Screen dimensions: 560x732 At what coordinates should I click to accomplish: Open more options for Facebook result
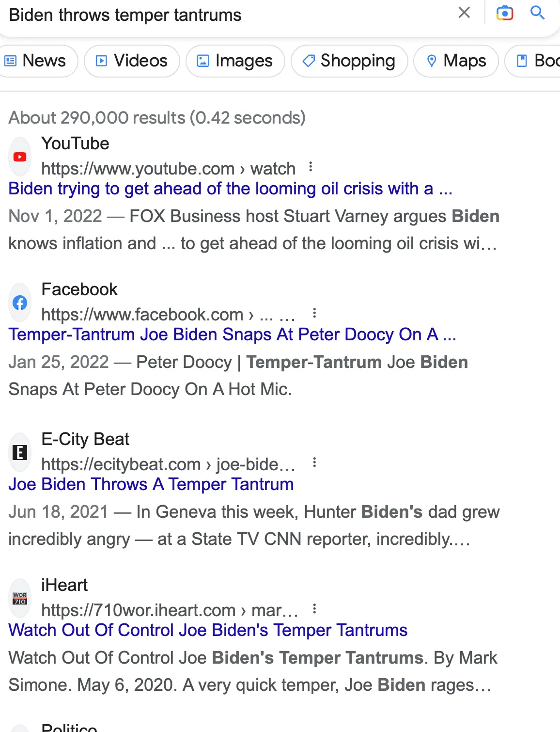click(314, 314)
